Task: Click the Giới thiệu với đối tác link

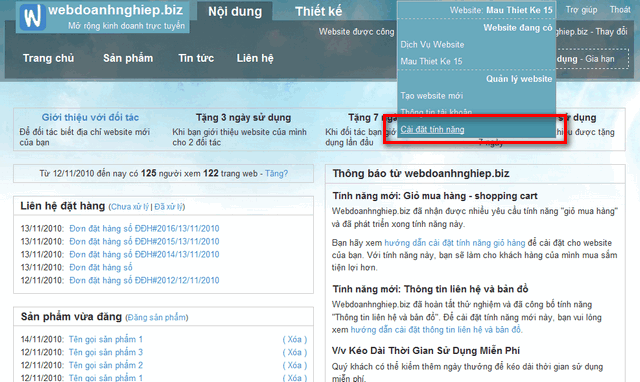Action: tap(90, 118)
